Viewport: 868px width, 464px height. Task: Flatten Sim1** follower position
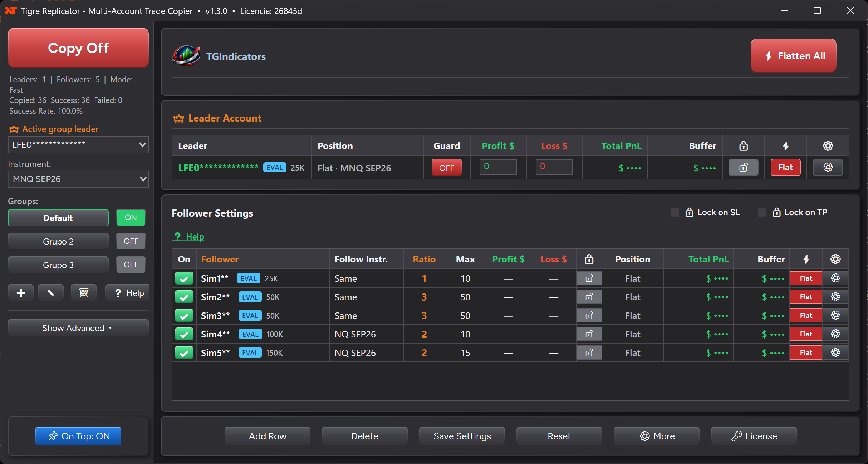[806, 278]
